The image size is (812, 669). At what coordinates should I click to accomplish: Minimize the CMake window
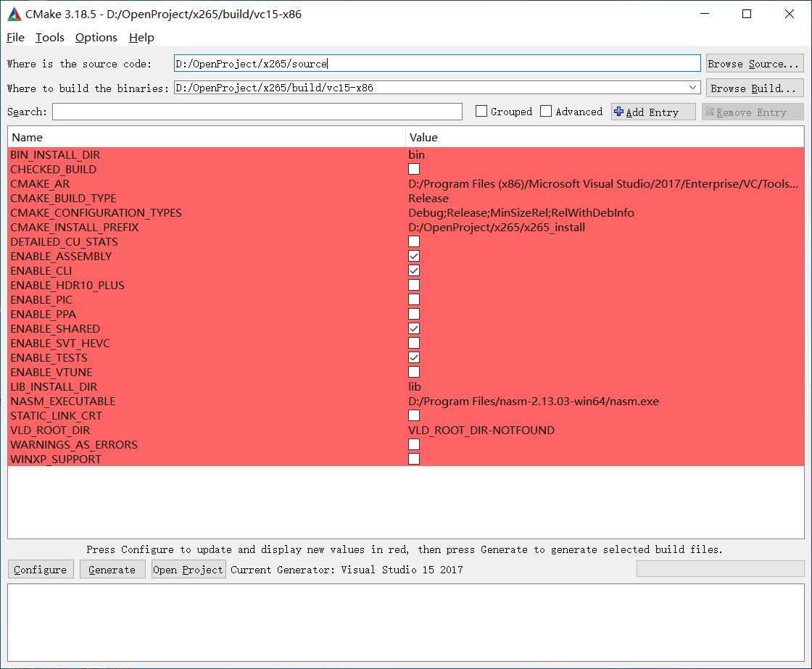coord(705,14)
